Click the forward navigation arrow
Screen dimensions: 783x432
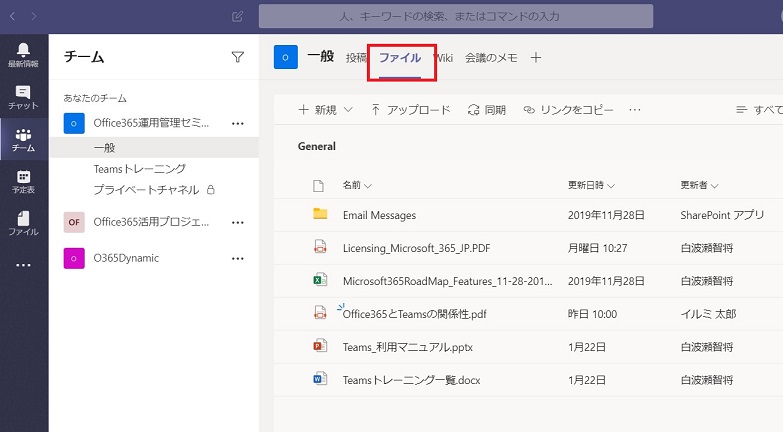(33, 16)
